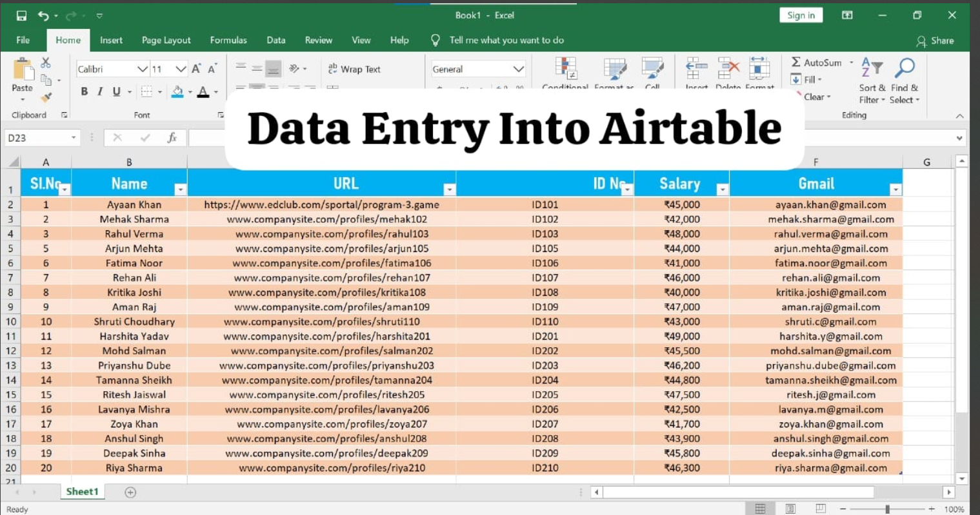The height and width of the screenshot is (515, 980).
Task: Open the Gmail column filter dropdown
Action: (895, 189)
